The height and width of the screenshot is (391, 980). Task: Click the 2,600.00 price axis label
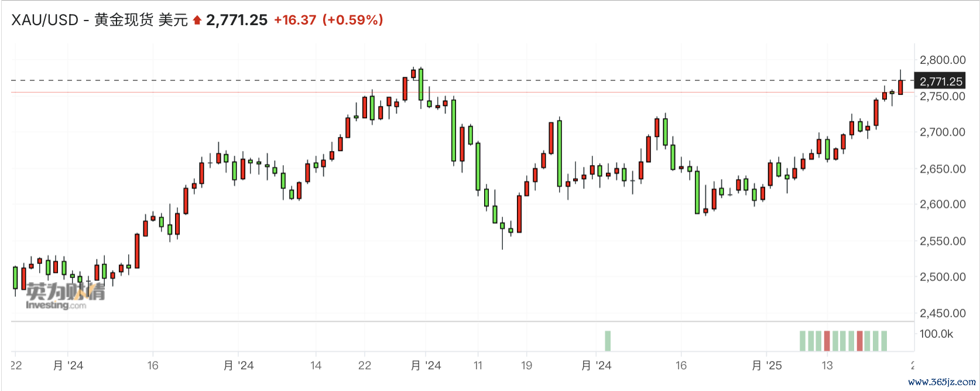[x=943, y=204]
